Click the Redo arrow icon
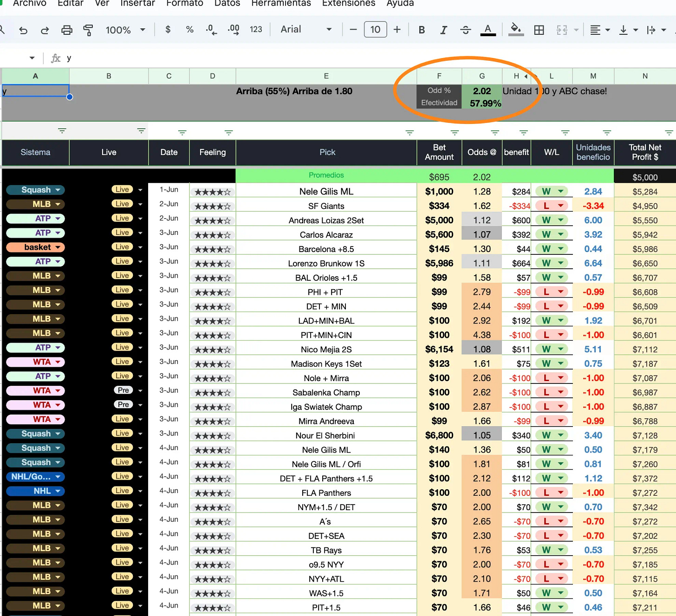Image resolution: width=676 pixels, height=616 pixels. pyautogui.click(x=45, y=30)
